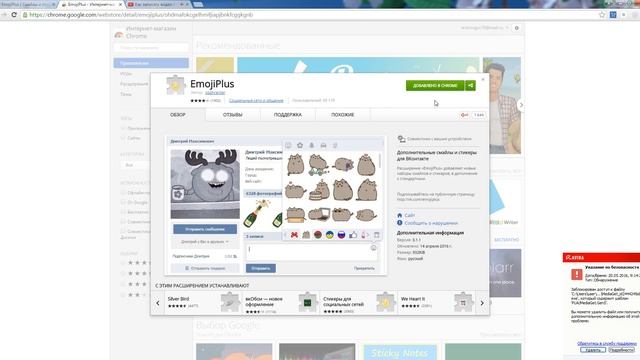Click the blue extension icon in Chrome toolbar

click(x=613, y=15)
